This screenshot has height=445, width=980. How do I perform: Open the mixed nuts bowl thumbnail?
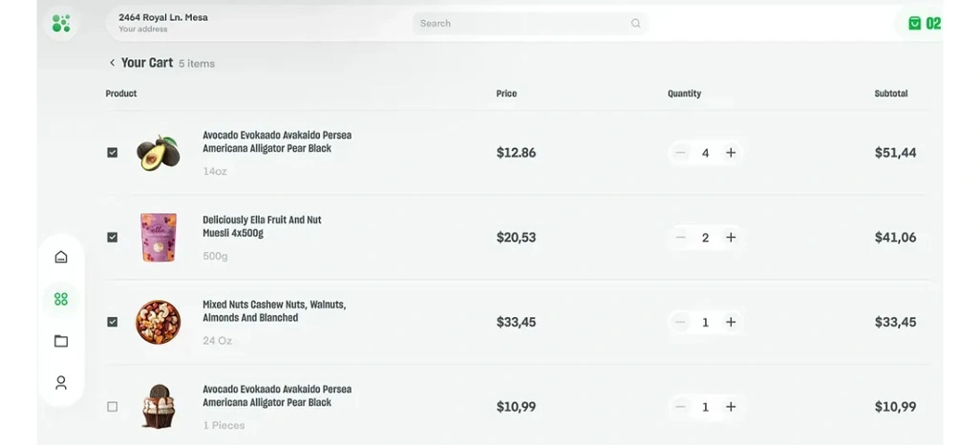tap(159, 322)
